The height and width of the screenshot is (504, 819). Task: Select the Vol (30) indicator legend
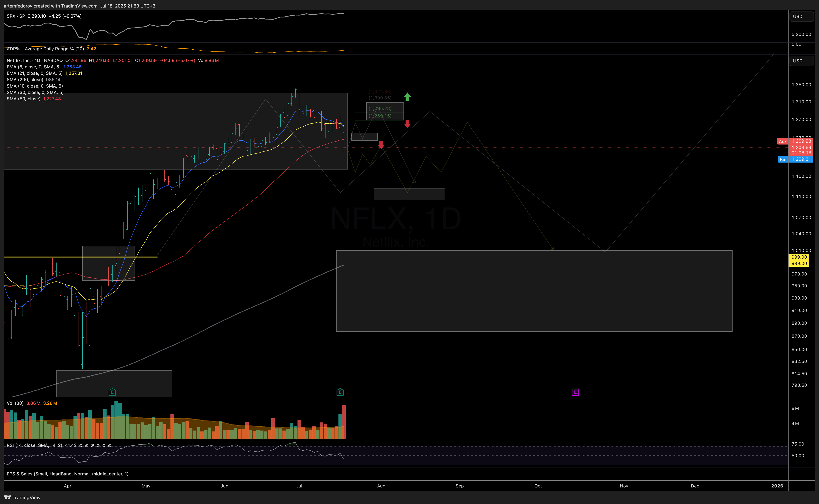(x=15, y=403)
